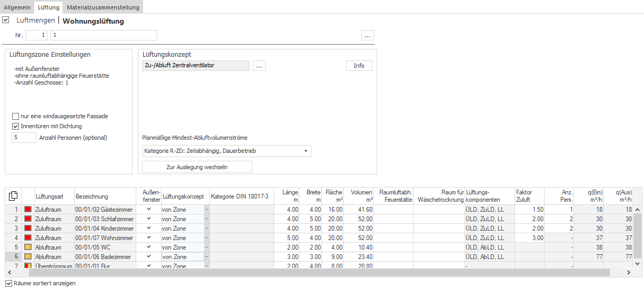Image resolution: width=644 pixels, height=290 pixels.
Task: Click row header number 1
Action: coord(13,209)
